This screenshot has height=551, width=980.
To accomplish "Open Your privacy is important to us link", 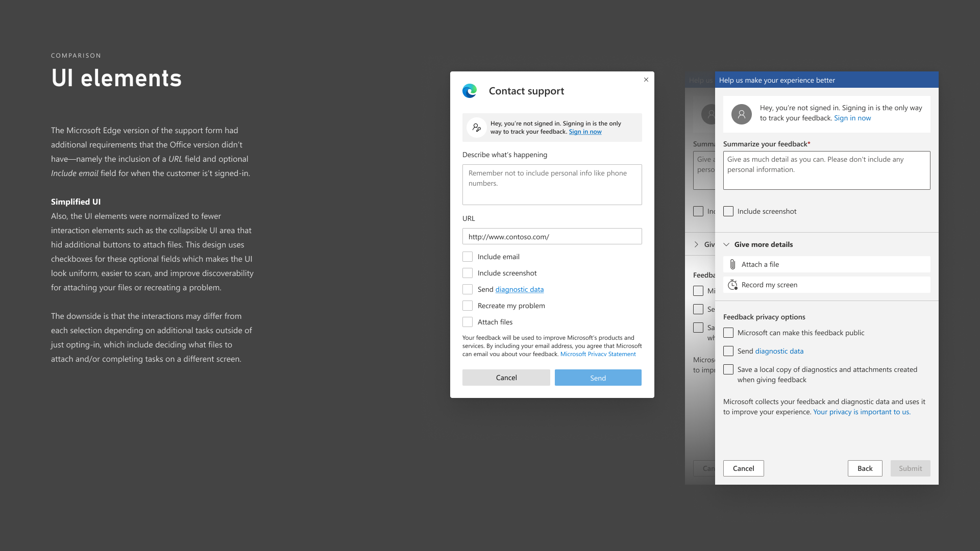I will (x=862, y=412).
